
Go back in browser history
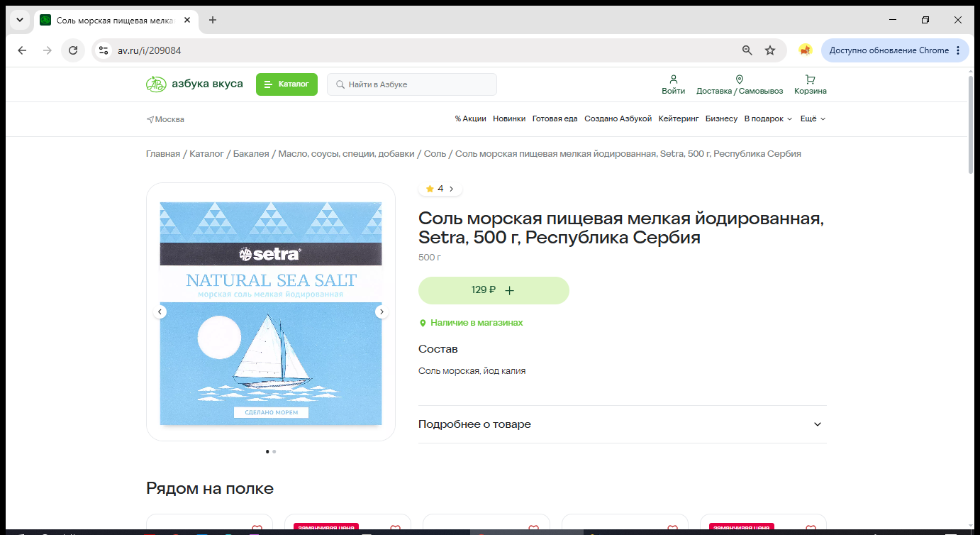click(22, 50)
